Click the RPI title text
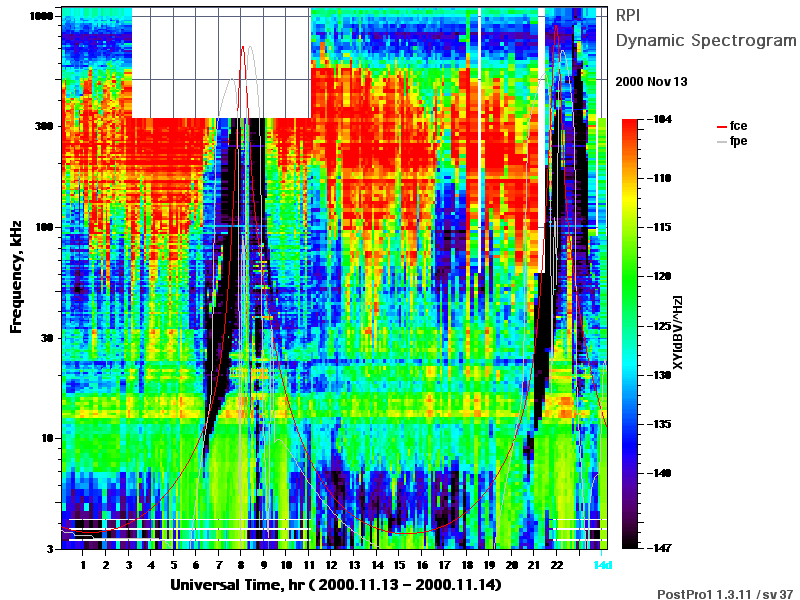Image resolution: width=800 pixels, height=600 pixels. [x=628, y=15]
